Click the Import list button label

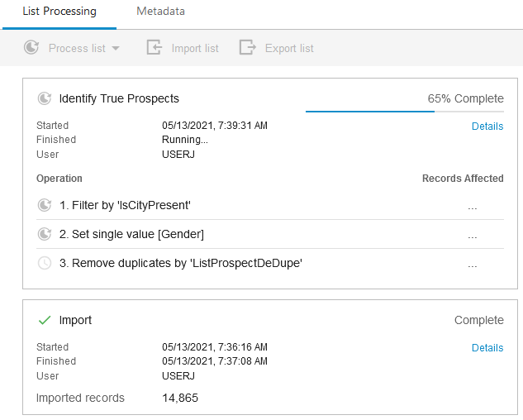pyautogui.click(x=195, y=48)
